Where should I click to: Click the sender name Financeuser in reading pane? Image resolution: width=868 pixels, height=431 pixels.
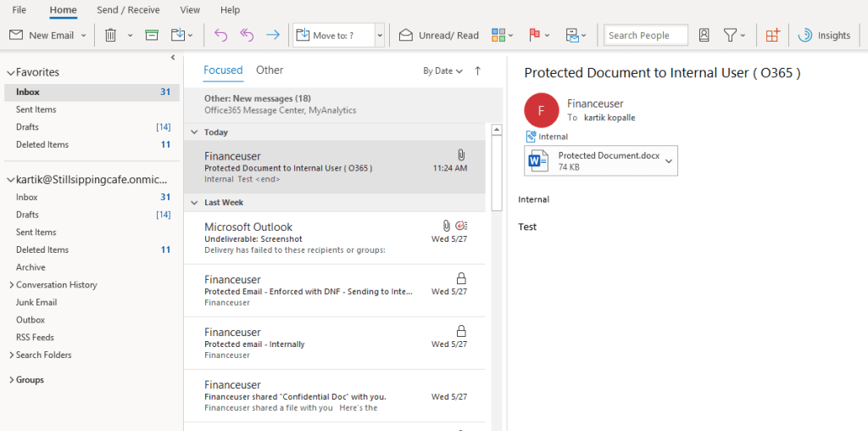595,104
